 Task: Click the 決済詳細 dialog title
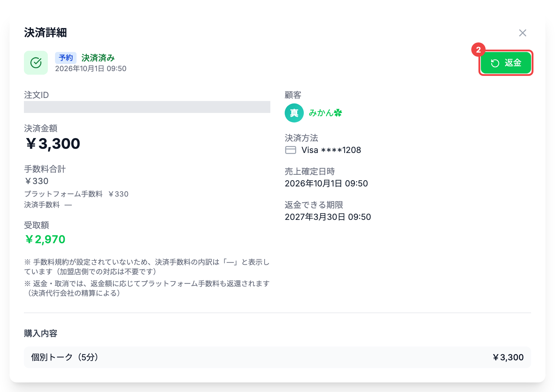[x=45, y=33]
